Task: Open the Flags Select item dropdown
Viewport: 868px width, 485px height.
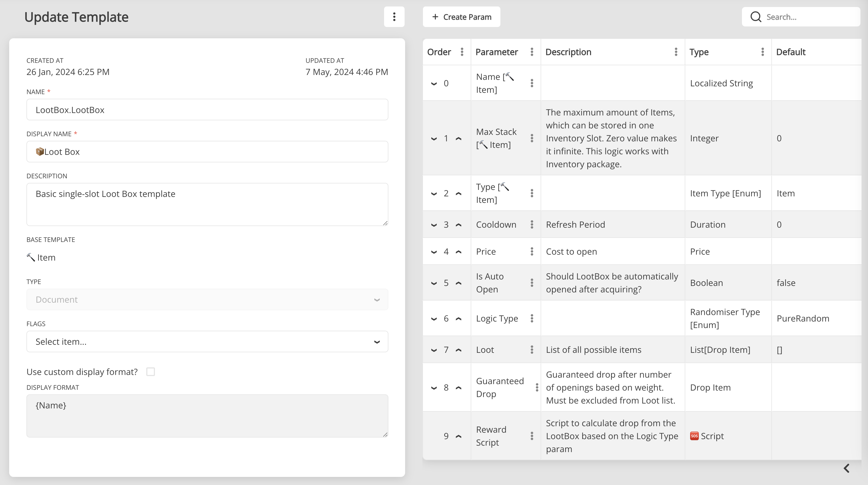Action: pos(207,341)
